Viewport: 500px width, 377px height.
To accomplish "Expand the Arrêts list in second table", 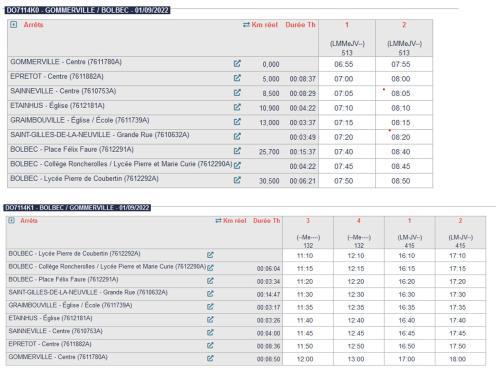I will coord(11,220).
